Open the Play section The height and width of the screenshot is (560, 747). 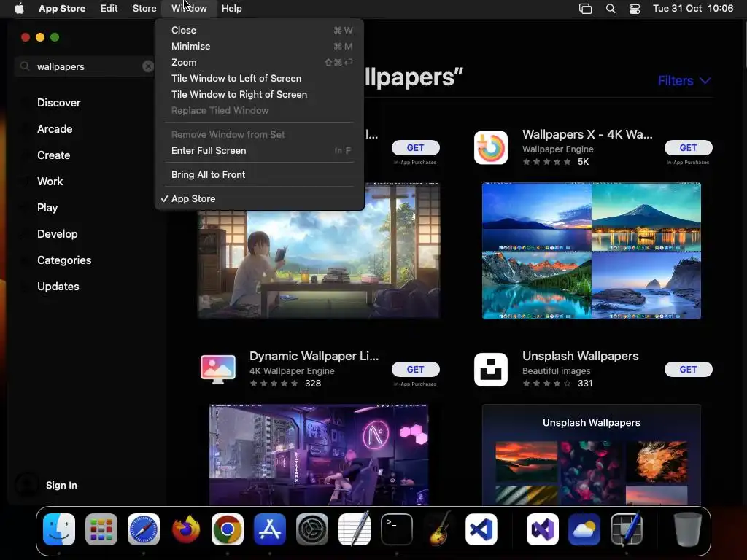(x=47, y=207)
